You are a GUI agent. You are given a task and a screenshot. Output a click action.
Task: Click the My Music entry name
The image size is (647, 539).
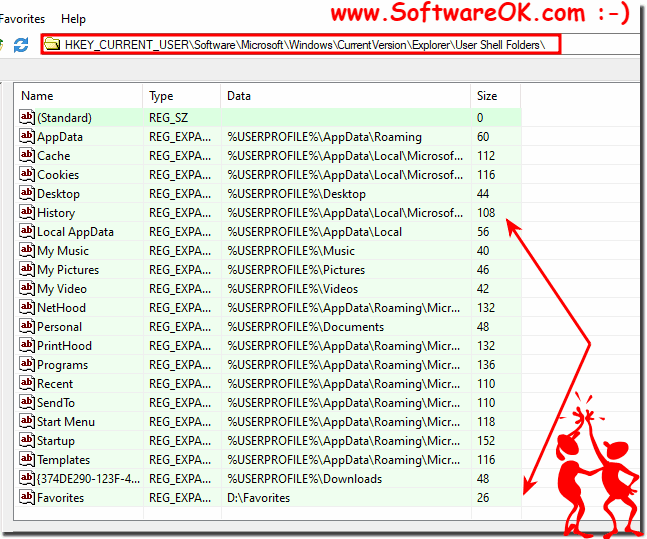tap(63, 251)
